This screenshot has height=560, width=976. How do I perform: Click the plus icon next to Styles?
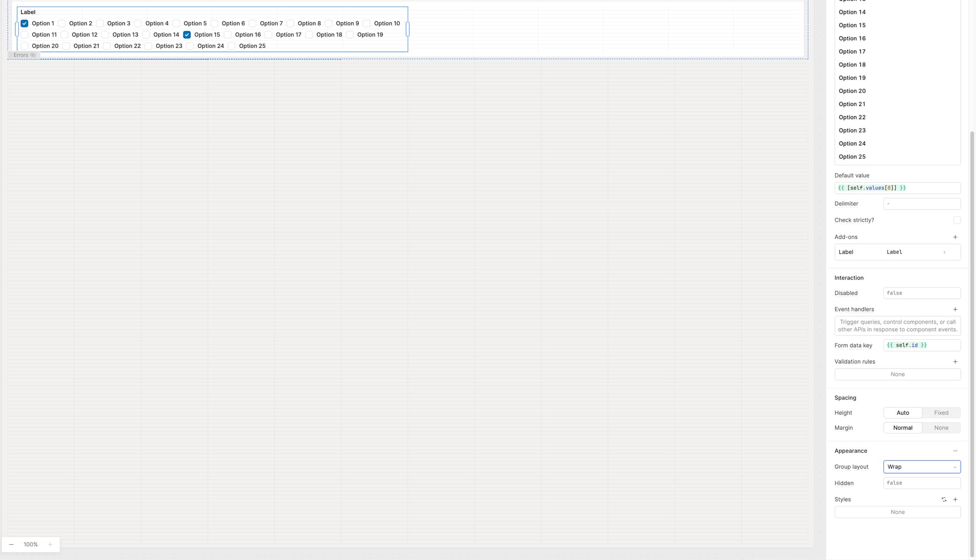click(x=955, y=500)
